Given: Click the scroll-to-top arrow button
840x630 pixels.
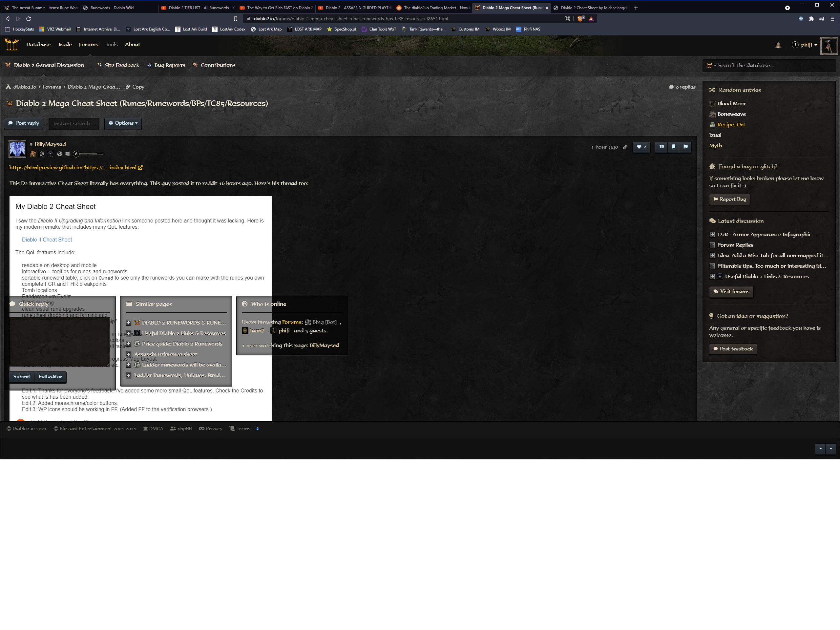Looking at the screenshot, I should pyautogui.click(x=820, y=449).
